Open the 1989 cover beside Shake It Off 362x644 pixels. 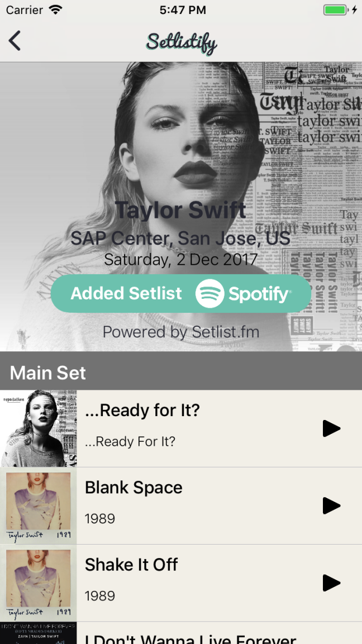38,583
